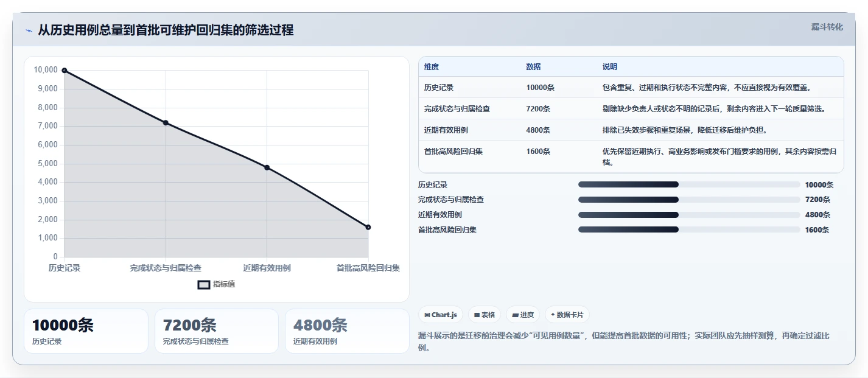The height and width of the screenshot is (378, 868).
Task: Click the legend color box for 指标值
Action: 204,284
